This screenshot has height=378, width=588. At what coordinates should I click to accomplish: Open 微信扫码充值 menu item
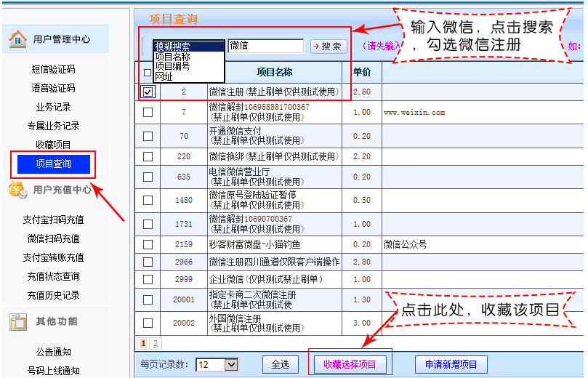point(53,238)
